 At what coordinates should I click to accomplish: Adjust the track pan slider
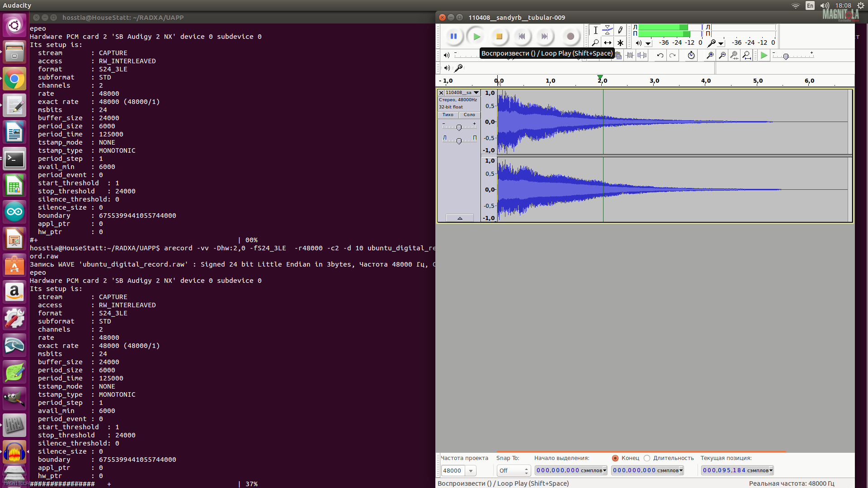tap(459, 141)
